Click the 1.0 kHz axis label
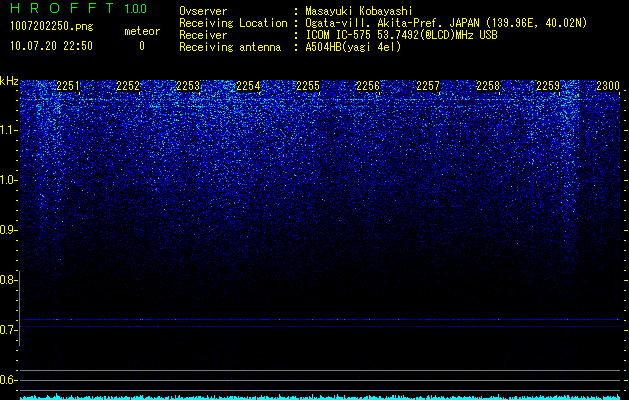Viewport: 629px width, 400px height. click(x=8, y=180)
